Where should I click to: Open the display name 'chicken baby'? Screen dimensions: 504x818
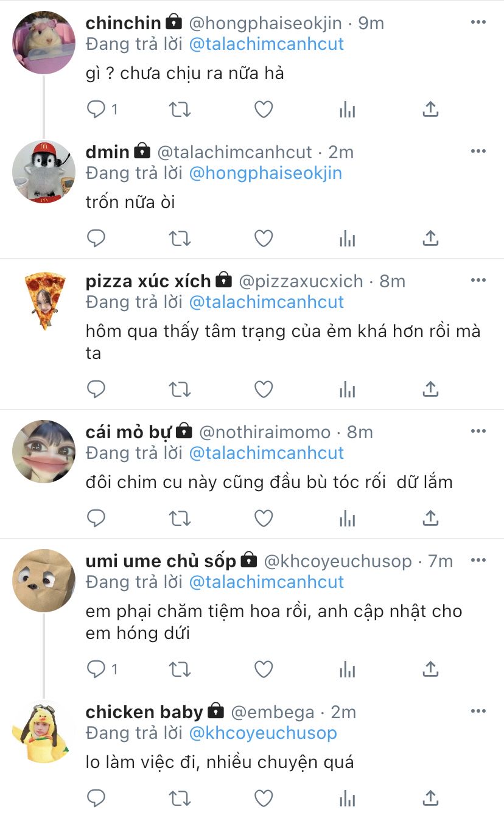click(x=144, y=711)
